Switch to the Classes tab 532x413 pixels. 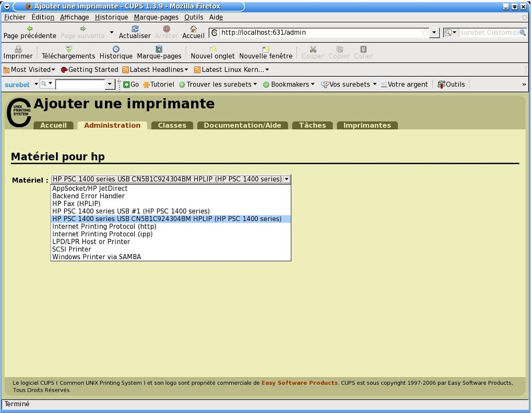coord(172,125)
